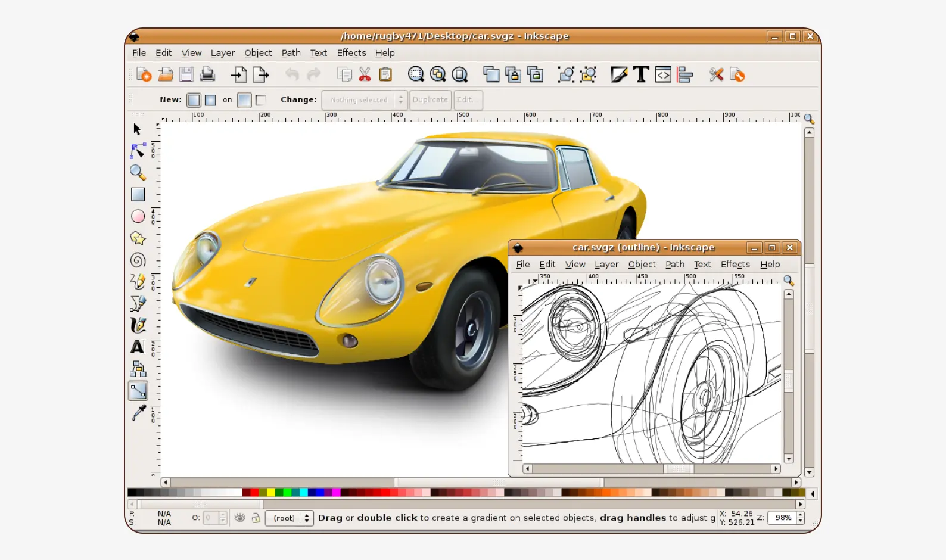Open the Effects menu in main window
Viewport: 946px width, 560px height.
[351, 53]
